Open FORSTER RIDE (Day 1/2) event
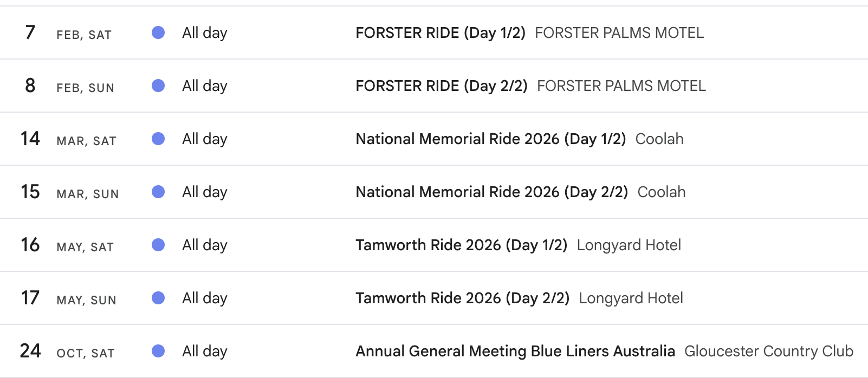868x378 pixels. tap(440, 33)
